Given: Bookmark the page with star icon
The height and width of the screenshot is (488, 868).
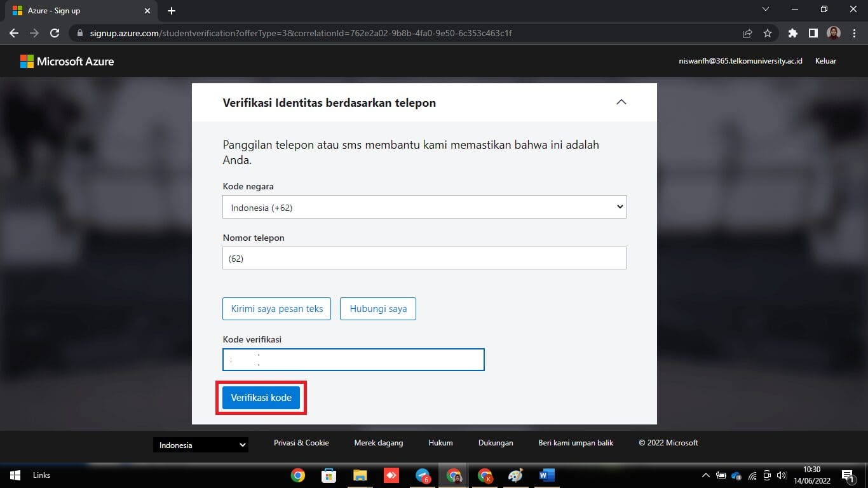Looking at the screenshot, I should [768, 33].
